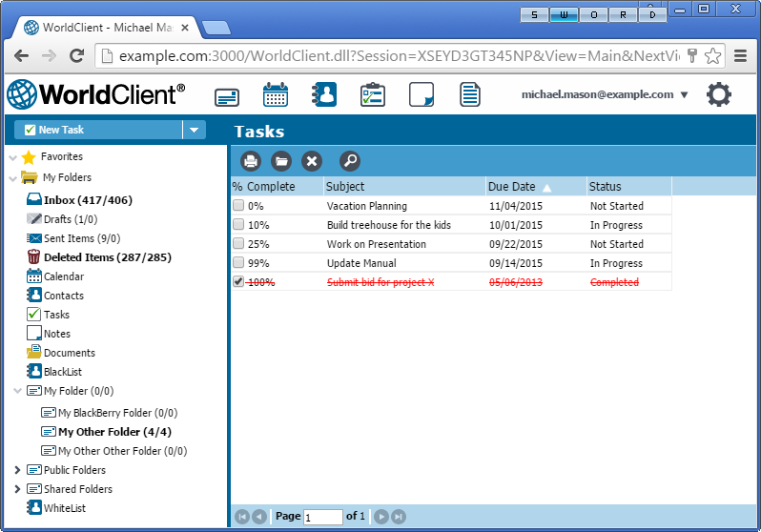Viewport: 761px width, 532px height.
Task: Open the settings gear icon
Action: click(718, 94)
